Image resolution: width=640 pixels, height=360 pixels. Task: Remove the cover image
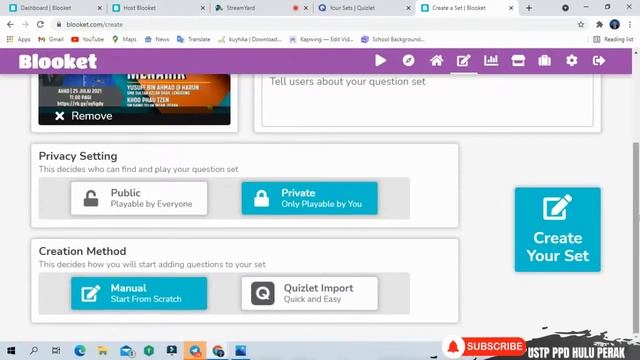[x=84, y=116]
